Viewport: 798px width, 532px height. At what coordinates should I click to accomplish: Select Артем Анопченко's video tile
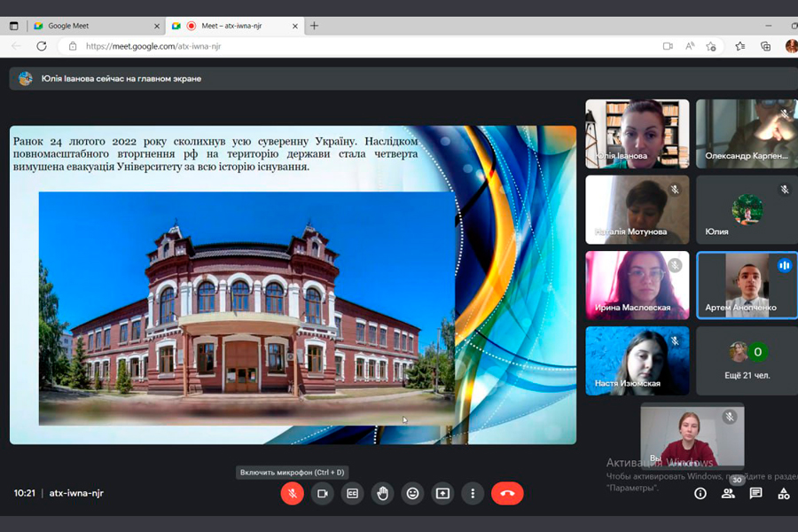tap(747, 286)
